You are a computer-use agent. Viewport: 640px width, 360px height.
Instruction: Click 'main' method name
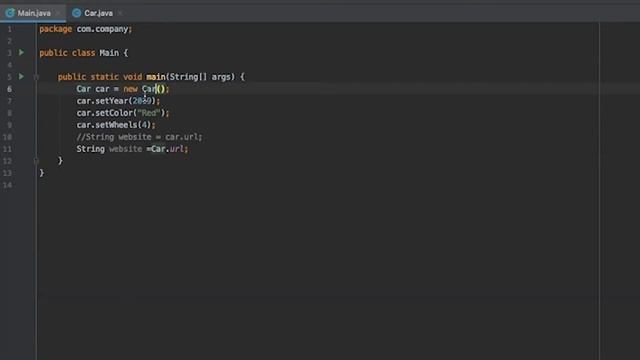tap(156, 77)
